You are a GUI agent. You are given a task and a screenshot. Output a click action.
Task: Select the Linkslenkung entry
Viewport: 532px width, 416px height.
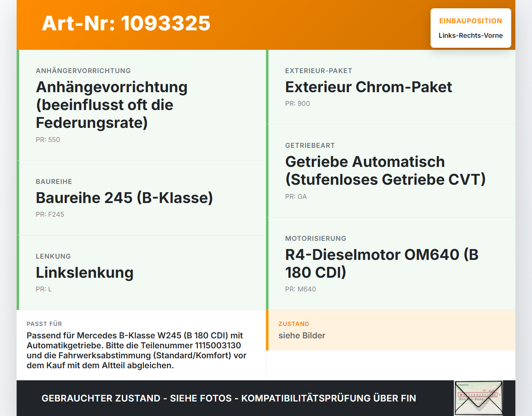84,272
